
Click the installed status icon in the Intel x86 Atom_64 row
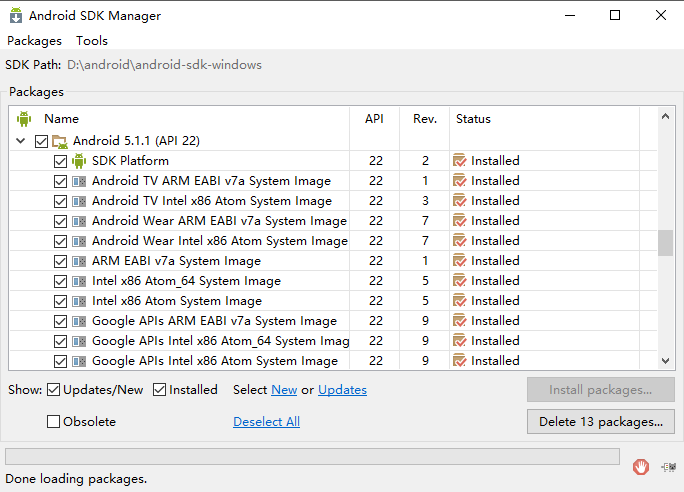click(x=459, y=281)
